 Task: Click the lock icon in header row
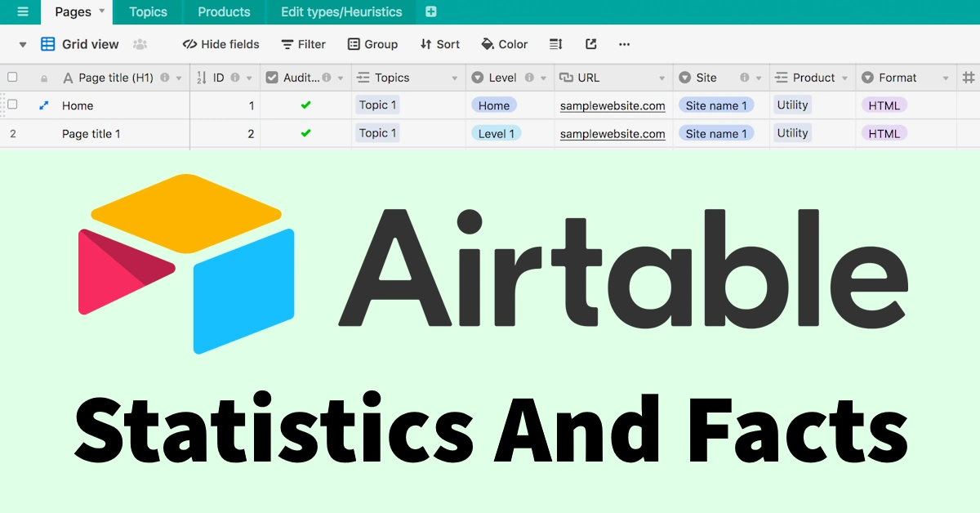coord(44,78)
